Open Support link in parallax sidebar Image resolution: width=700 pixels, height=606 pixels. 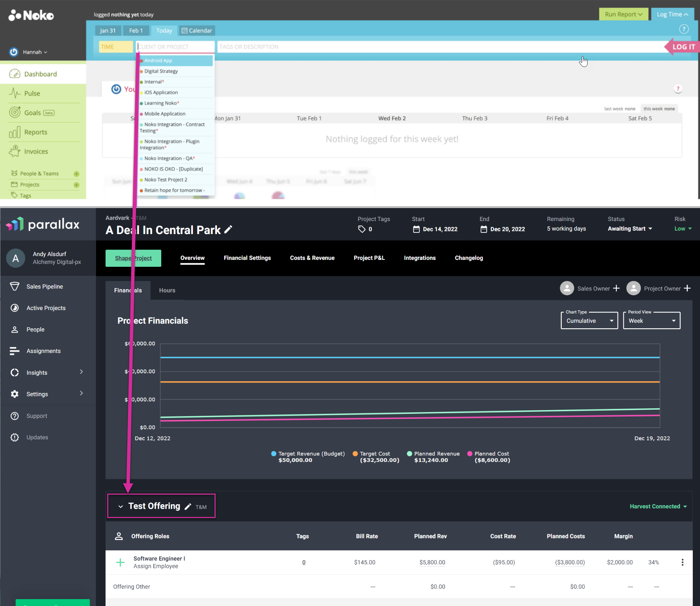point(37,416)
